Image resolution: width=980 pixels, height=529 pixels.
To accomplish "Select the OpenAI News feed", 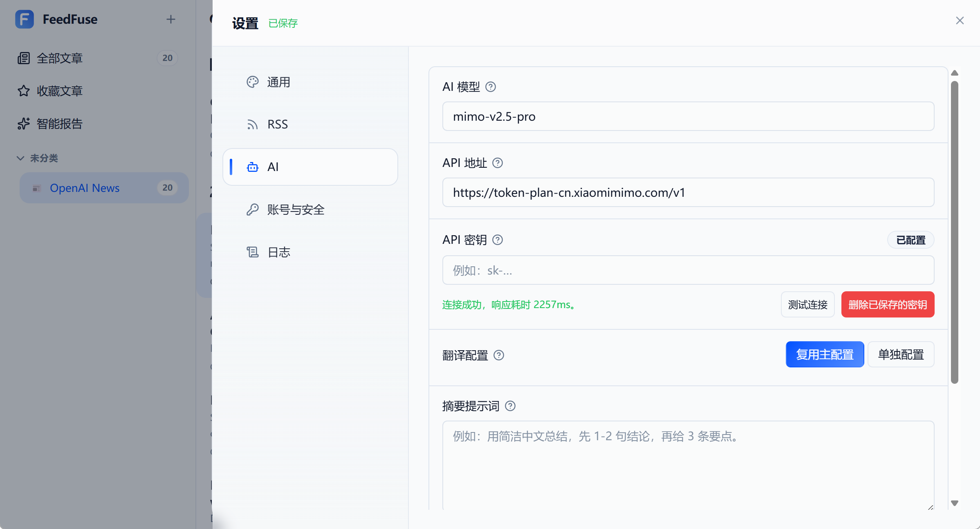I will 104,188.
